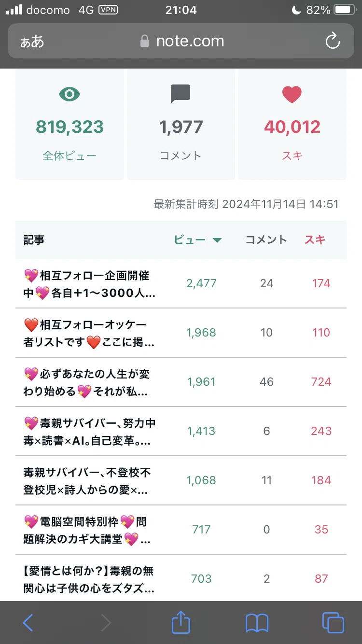Open the 【愛情とは何か?】 article

(90, 579)
